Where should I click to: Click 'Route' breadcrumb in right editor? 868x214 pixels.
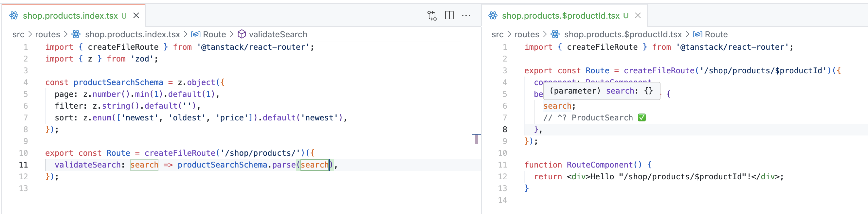(x=716, y=34)
